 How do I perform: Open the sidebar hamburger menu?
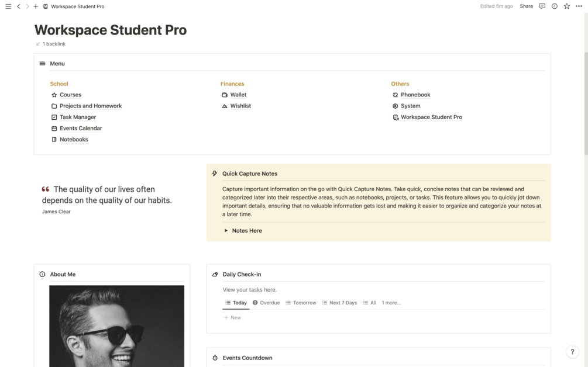click(8, 6)
